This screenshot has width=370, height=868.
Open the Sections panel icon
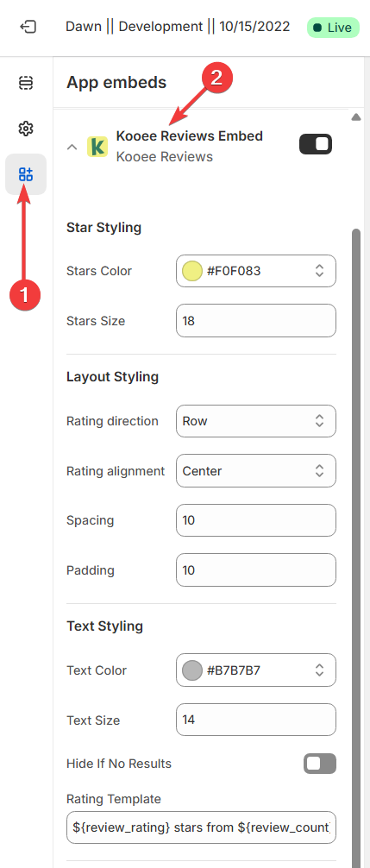25,83
